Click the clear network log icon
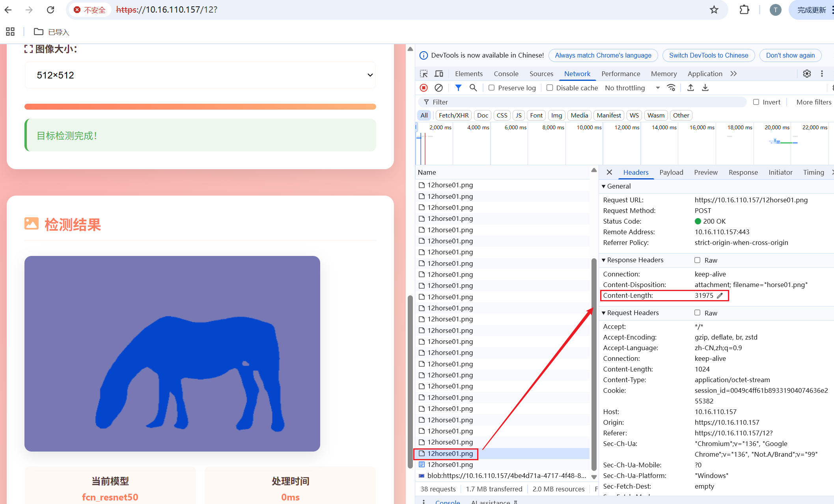This screenshot has height=504, width=834. [x=438, y=88]
